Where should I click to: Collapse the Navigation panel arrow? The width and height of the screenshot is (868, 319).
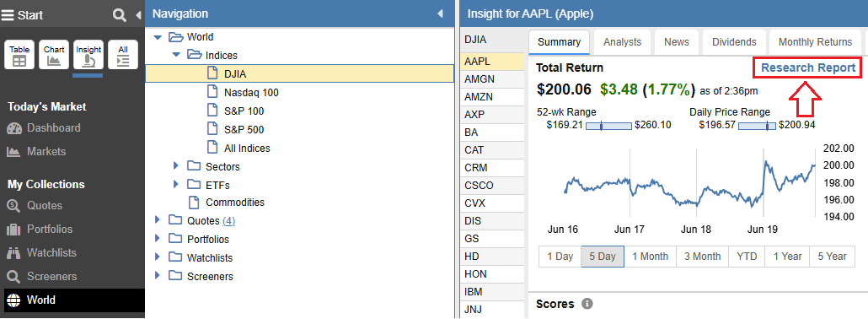tap(440, 14)
